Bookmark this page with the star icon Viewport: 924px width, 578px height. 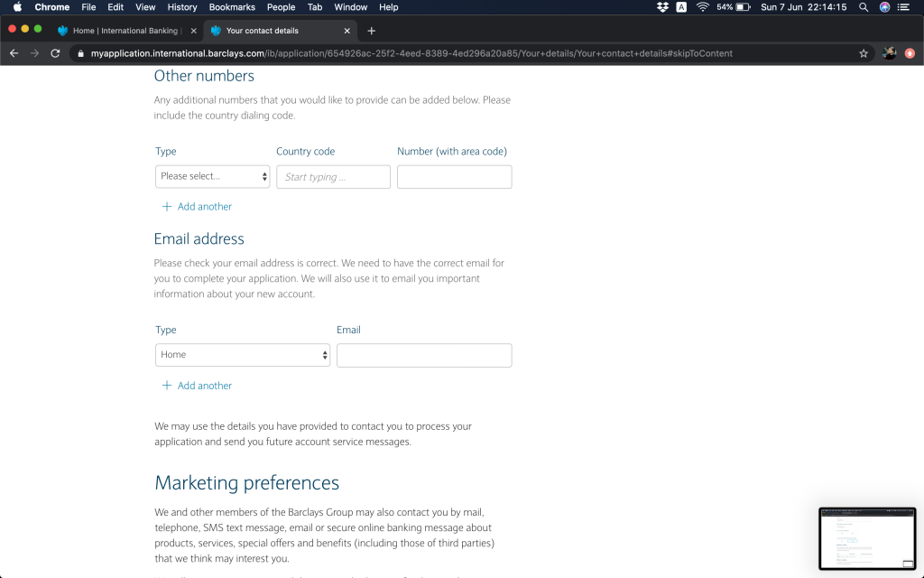click(x=864, y=53)
